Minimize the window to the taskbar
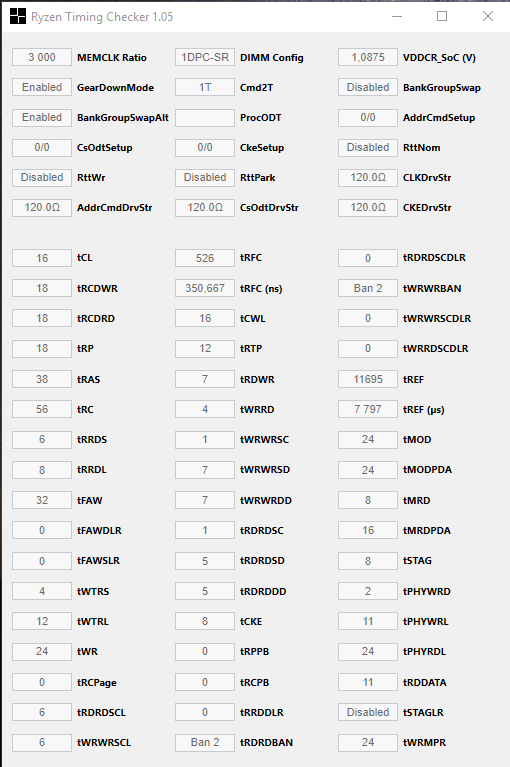This screenshot has height=767, width=510. 397,16
